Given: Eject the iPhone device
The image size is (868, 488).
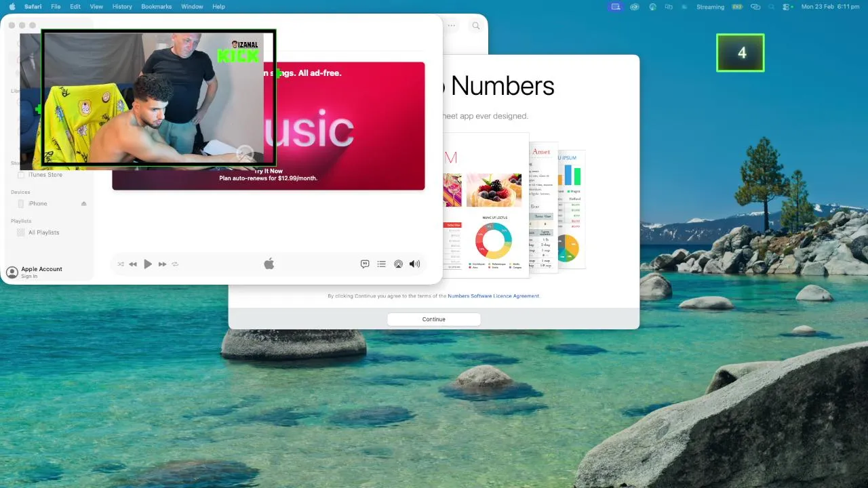Looking at the screenshot, I should point(84,203).
